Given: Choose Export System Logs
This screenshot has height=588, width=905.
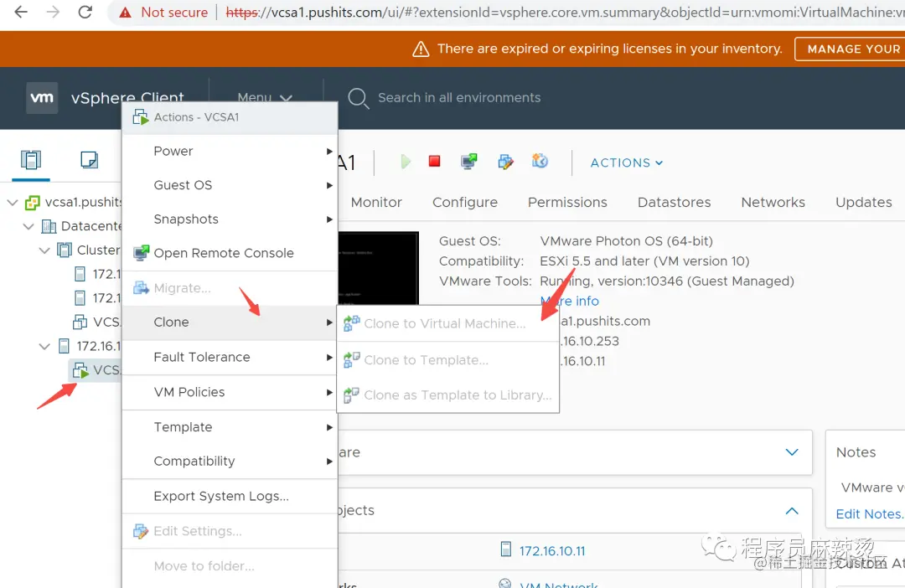Looking at the screenshot, I should pyautogui.click(x=230, y=496).
